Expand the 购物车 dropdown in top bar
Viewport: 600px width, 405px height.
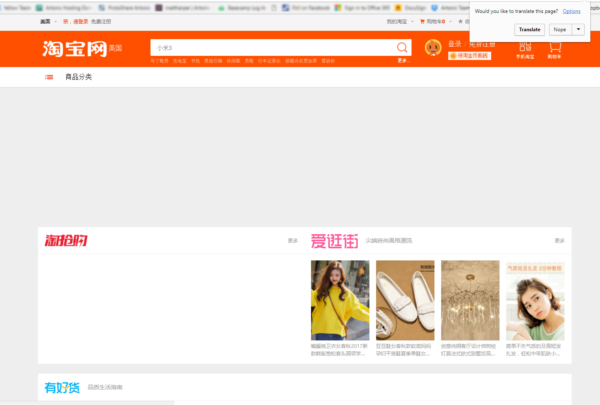point(436,21)
